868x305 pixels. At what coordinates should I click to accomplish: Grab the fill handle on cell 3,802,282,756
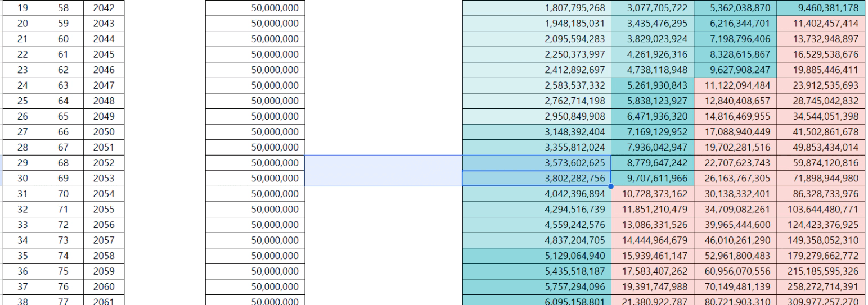610,186
